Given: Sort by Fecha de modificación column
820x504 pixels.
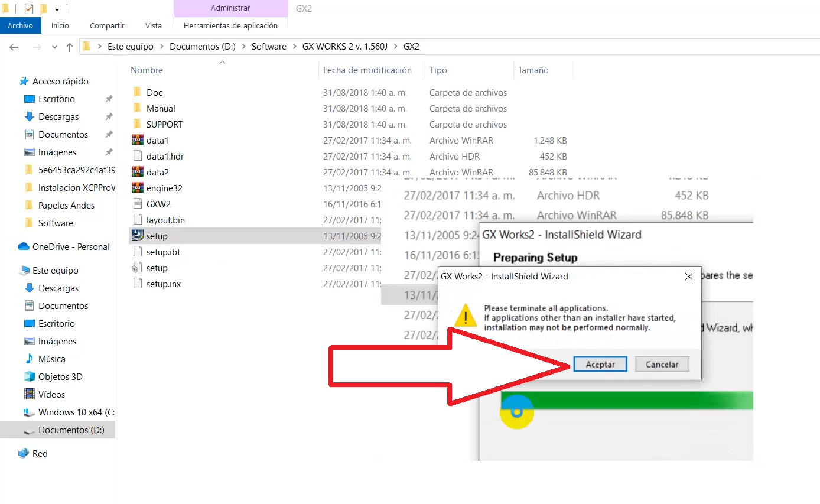Looking at the screenshot, I should tap(367, 70).
